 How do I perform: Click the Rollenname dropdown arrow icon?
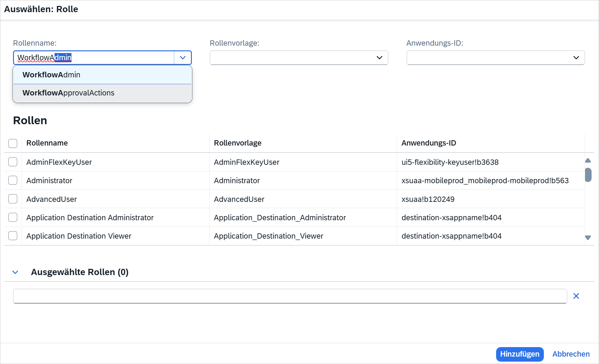(x=183, y=58)
